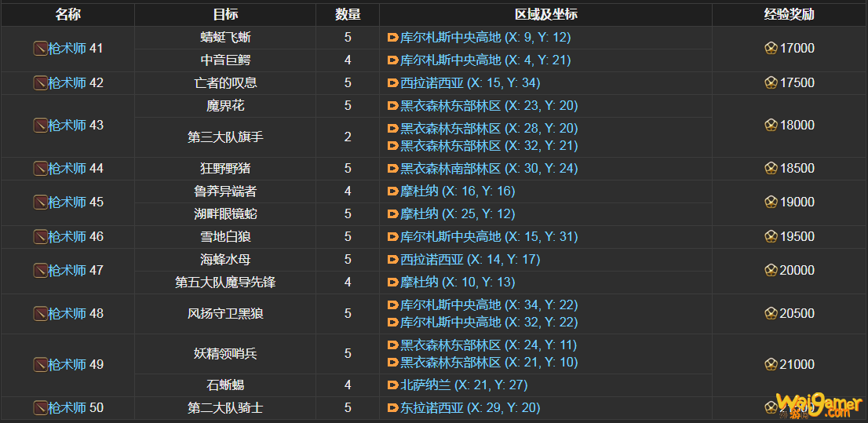Click the lance icon beside 枪术师 42

(x=40, y=83)
